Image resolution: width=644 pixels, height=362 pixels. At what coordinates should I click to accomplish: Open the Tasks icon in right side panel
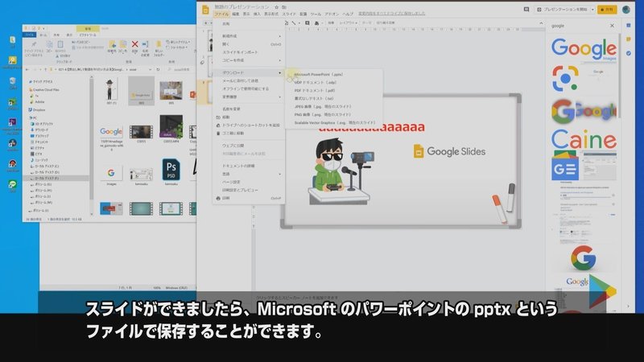pyautogui.click(x=629, y=53)
